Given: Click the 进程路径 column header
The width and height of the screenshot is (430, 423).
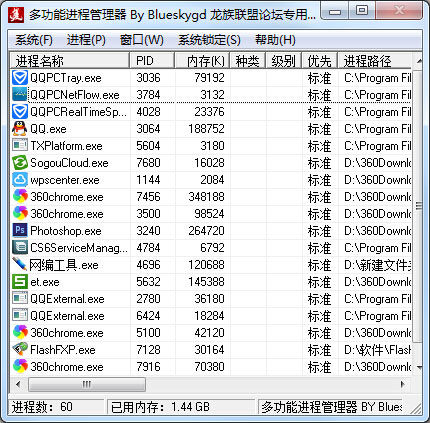Looking at the screenshot, I should coord(375,61).
